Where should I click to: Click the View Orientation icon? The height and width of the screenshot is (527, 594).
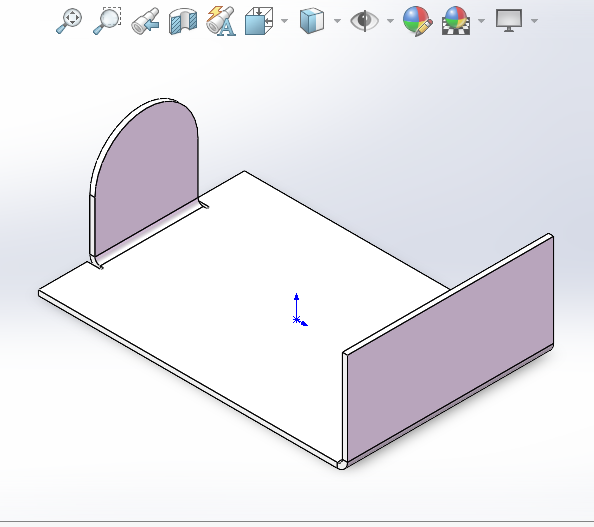[259, 21]
